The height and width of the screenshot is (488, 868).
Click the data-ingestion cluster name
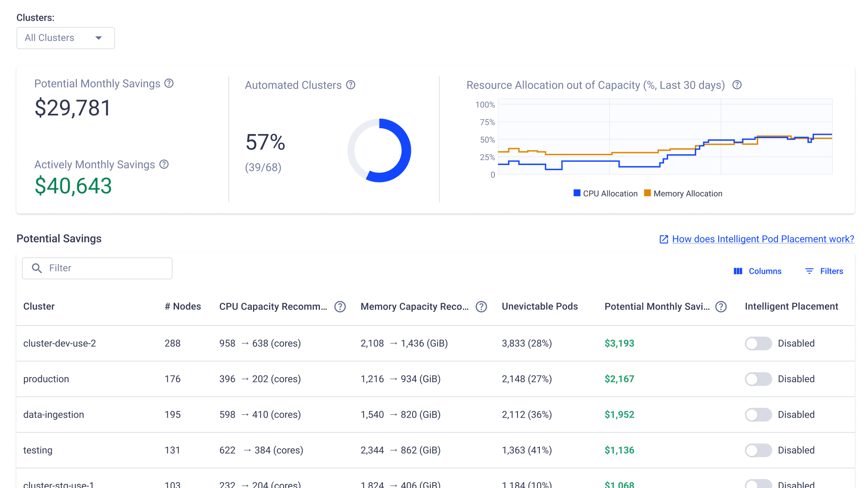54,414
